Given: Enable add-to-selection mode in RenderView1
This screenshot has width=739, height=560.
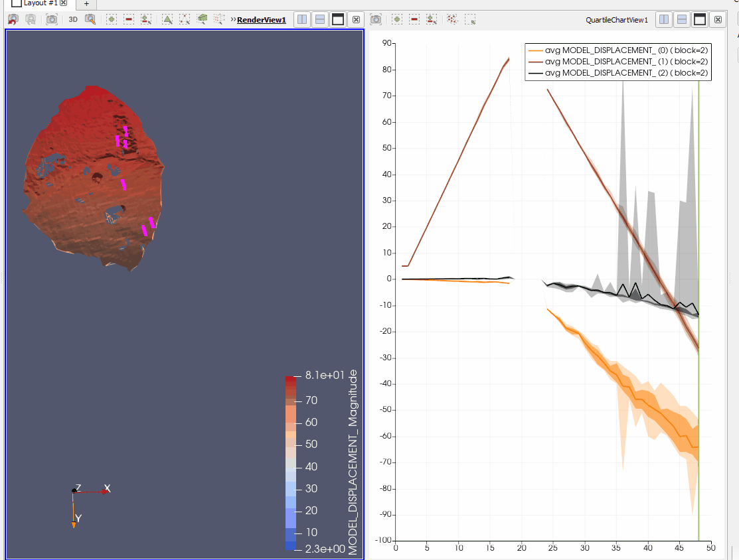Looking at the screenshot, I should [x=112, y=20].
